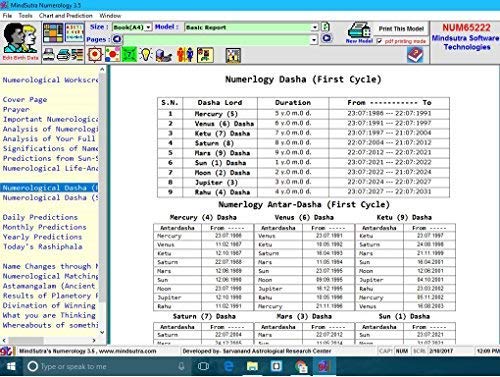Click the man and woman couple icon
Screen dimensions: 500x377
pyautogui.click(x=185, y=55)
